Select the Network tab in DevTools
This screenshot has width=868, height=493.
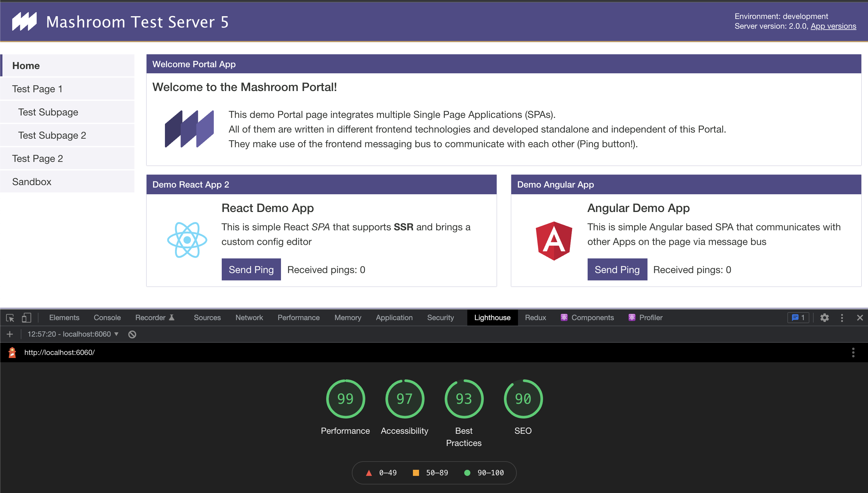tap(249, 317)
